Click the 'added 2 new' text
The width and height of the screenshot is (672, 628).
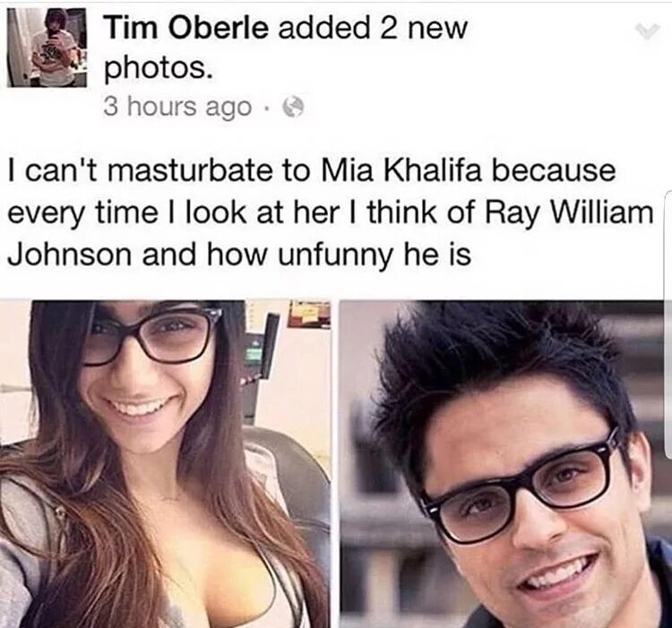373,28
